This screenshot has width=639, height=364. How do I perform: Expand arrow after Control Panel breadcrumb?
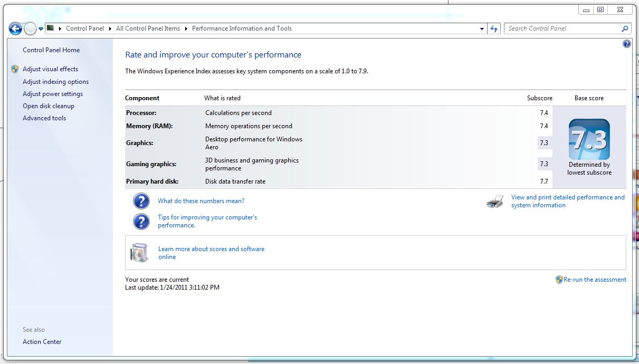tap(110, 28)
